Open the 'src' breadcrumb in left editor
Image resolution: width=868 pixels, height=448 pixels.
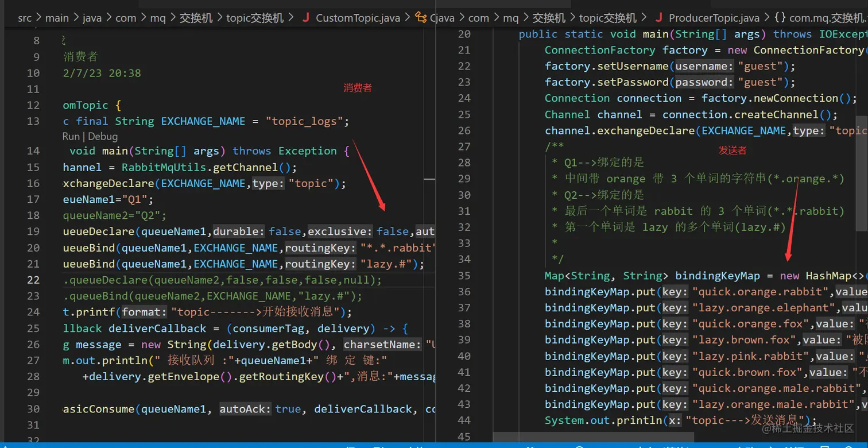pyautogui.click(x=25, y=18)
